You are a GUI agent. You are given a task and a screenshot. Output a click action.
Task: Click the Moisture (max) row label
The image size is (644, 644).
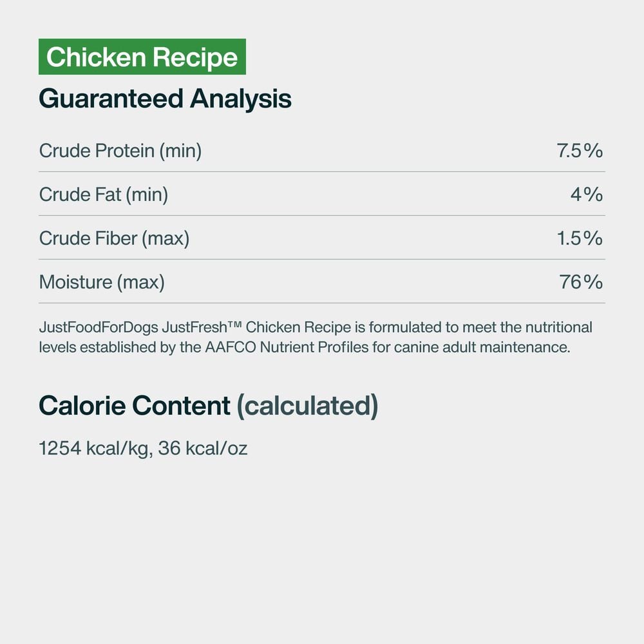pos(102,282)
